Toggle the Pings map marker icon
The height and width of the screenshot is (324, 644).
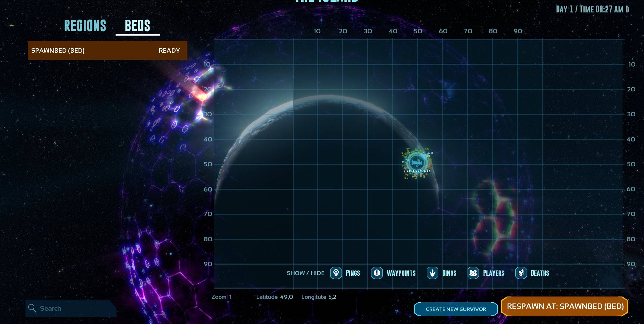(x=336, y=273)
